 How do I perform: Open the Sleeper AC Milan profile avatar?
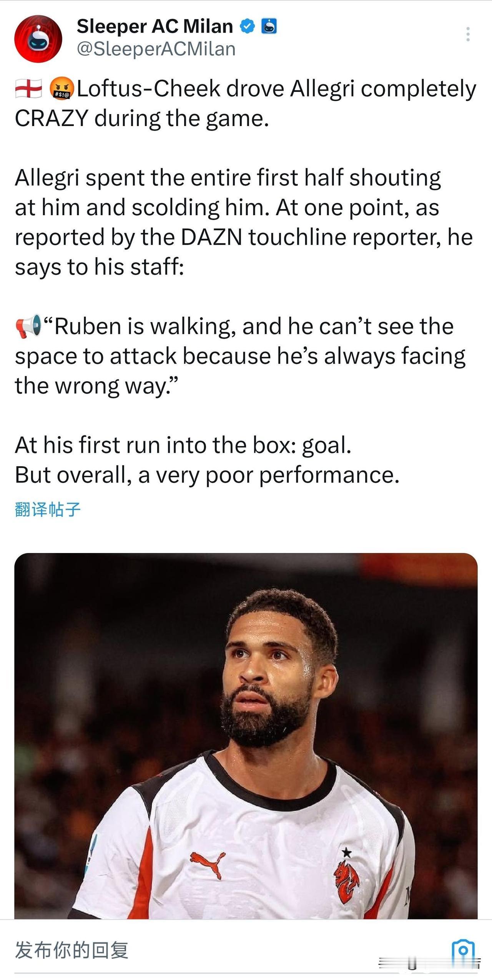tap(38, 38)
